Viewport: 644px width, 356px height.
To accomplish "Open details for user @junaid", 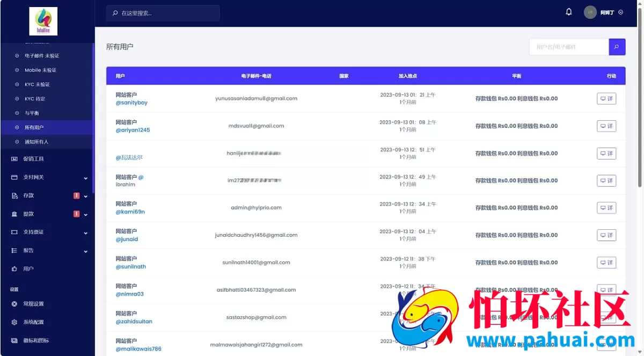I will 606,235.
